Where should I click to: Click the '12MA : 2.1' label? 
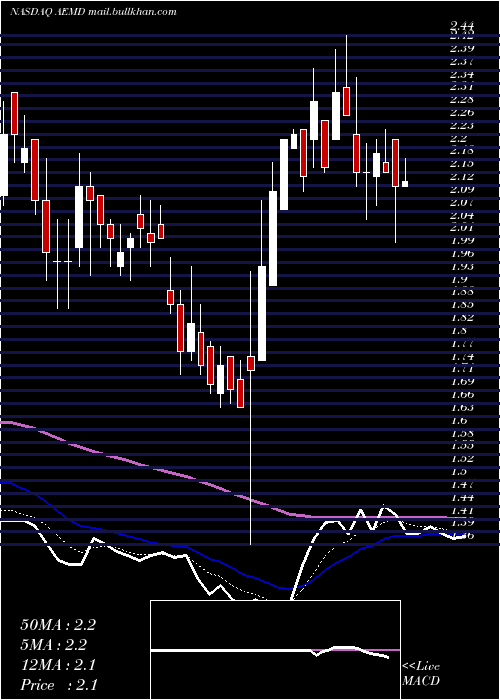coord(58,665)
